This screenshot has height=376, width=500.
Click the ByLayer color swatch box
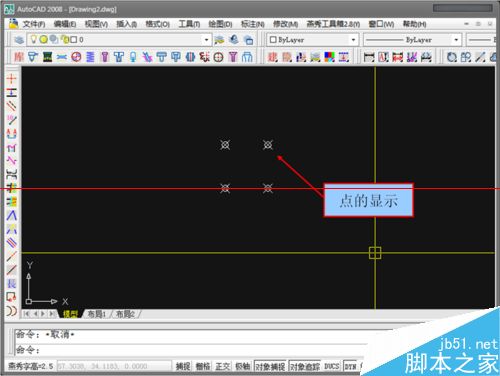point(273,40)
